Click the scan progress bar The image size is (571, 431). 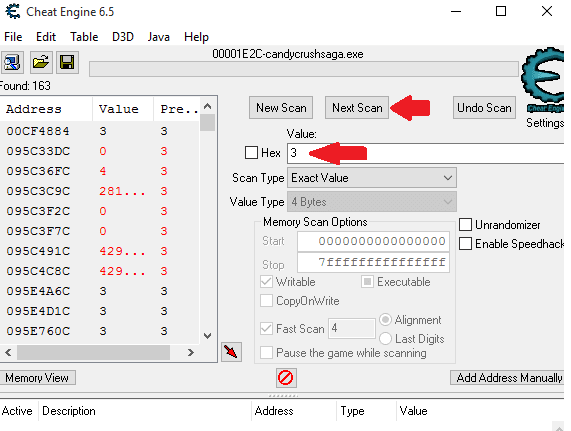(304, 69)
